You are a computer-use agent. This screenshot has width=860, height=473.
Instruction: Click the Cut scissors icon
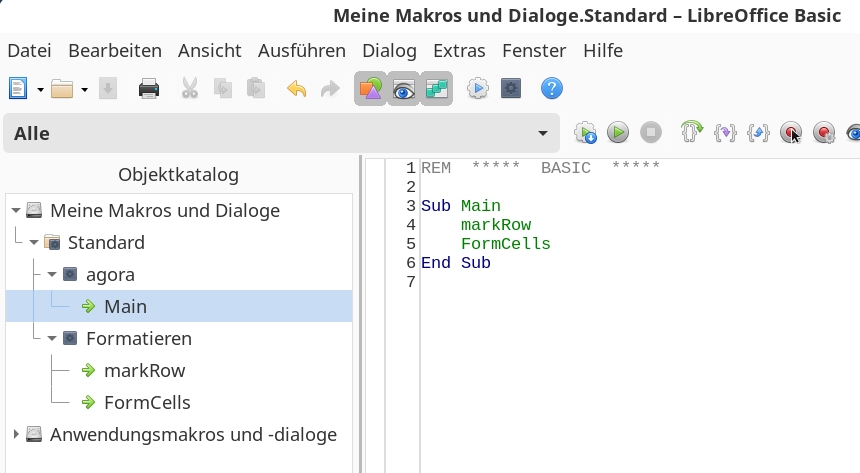190,88
